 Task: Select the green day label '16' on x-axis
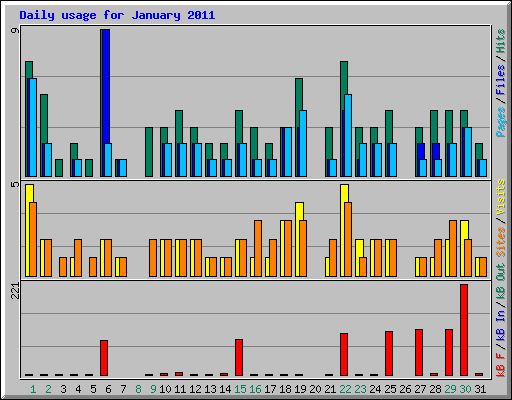[x=255, y=389]
